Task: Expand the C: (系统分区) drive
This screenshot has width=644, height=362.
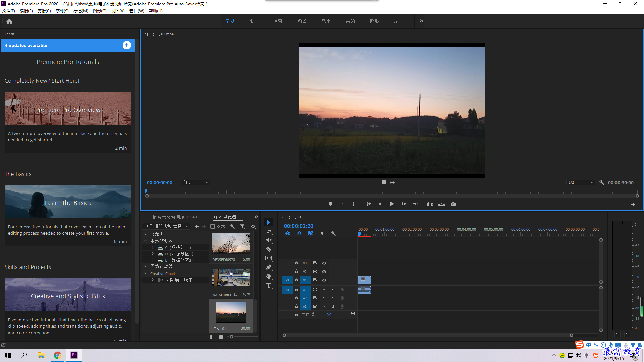Action: point(153,247)
